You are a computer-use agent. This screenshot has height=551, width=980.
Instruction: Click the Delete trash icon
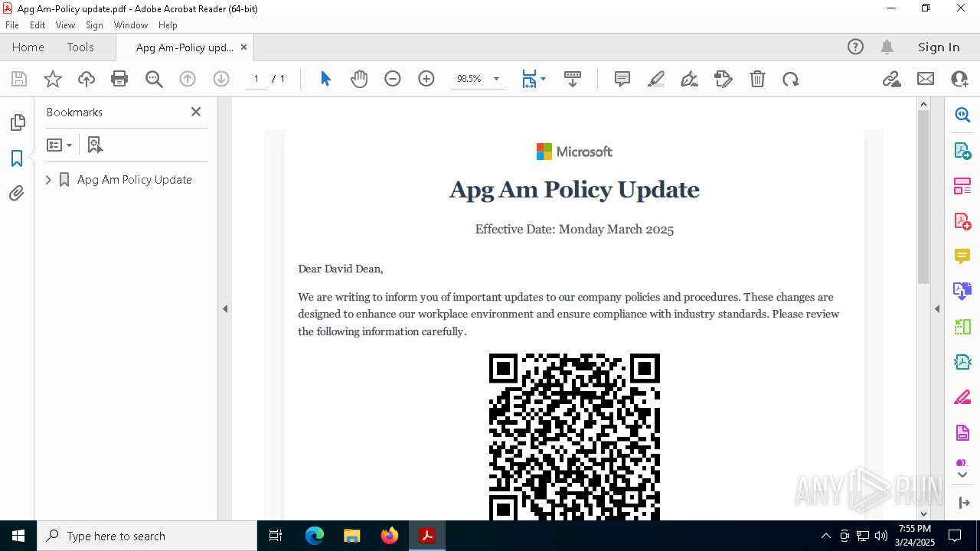[757, 79]
